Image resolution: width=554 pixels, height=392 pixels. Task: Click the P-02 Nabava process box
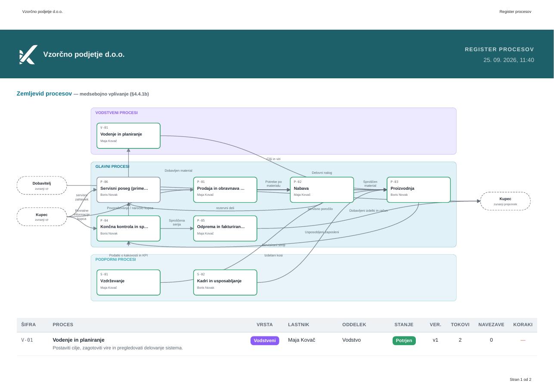(322, 190)
